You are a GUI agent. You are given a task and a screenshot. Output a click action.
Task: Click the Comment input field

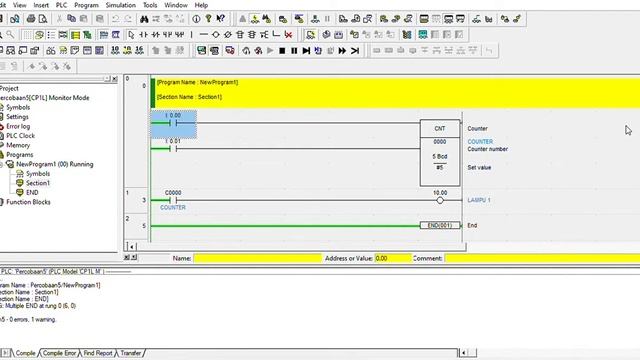542,258
